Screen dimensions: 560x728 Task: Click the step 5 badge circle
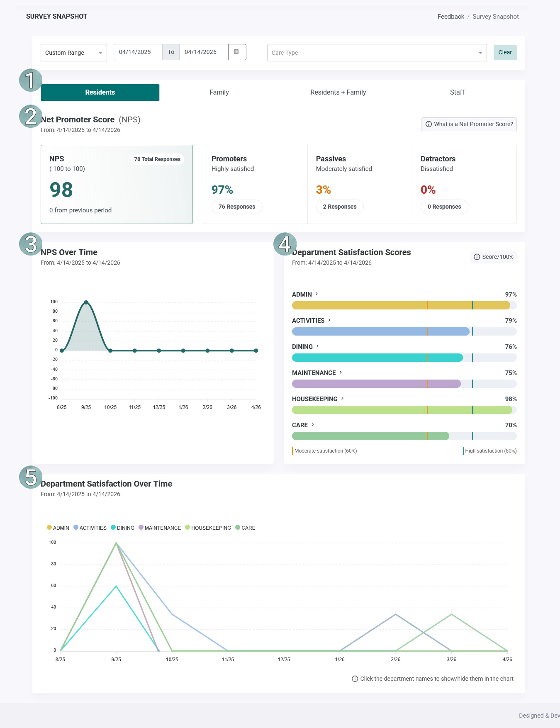(30, 477)
